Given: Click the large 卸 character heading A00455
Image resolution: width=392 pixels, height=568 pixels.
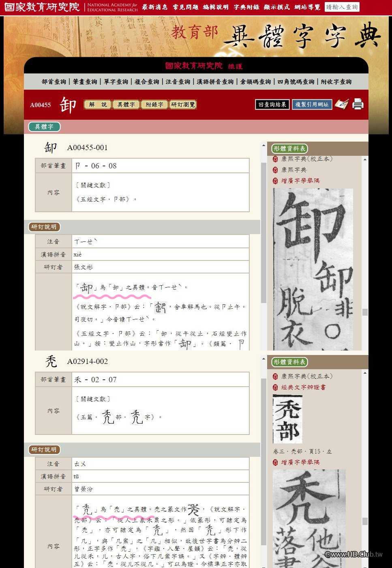Looking at the screenshot, I should coord(68,105).
